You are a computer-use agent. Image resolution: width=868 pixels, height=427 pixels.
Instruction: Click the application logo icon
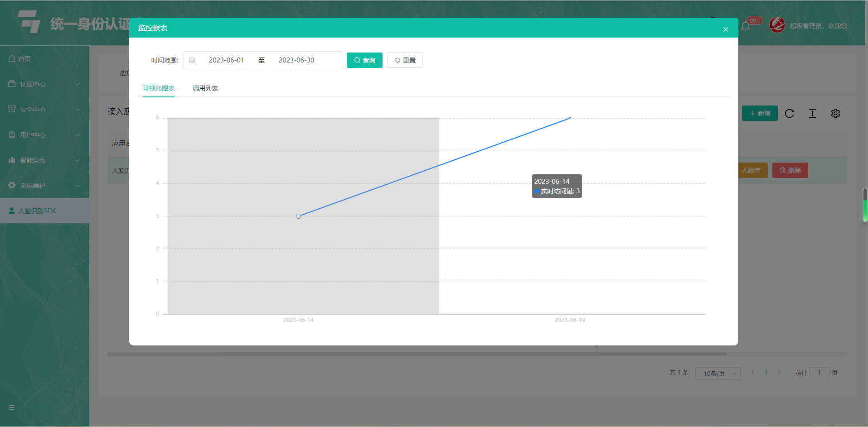[x=29, y=21]
